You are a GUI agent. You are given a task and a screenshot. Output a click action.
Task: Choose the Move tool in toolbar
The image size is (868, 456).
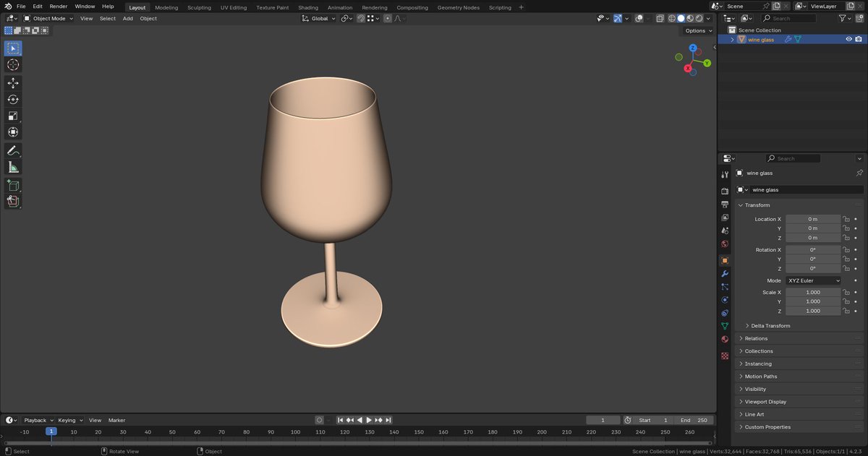(x=13, y=83)
